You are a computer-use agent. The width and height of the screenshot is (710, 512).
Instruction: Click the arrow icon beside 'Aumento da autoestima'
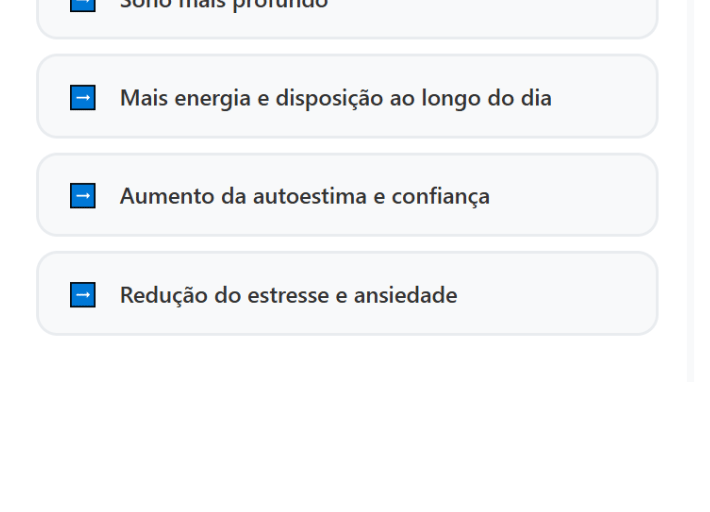point(83,196)
